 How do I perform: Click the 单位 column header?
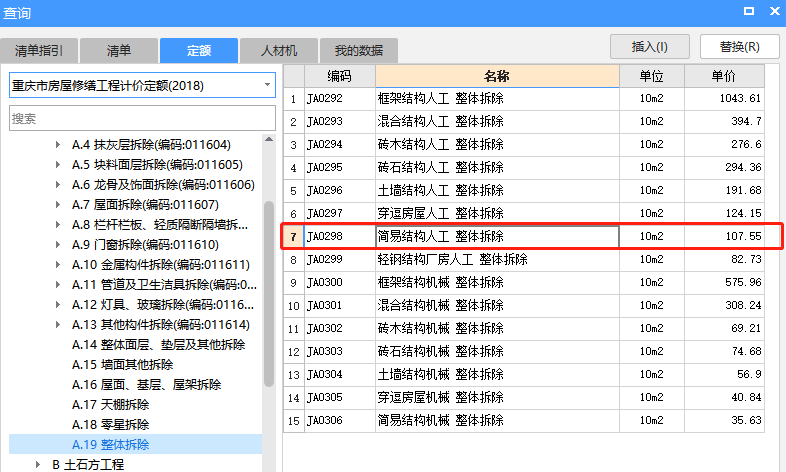(x=652, y=76)
